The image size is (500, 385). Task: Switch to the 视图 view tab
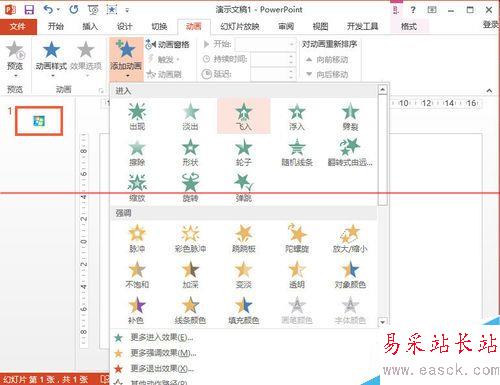tap(320, 26)
